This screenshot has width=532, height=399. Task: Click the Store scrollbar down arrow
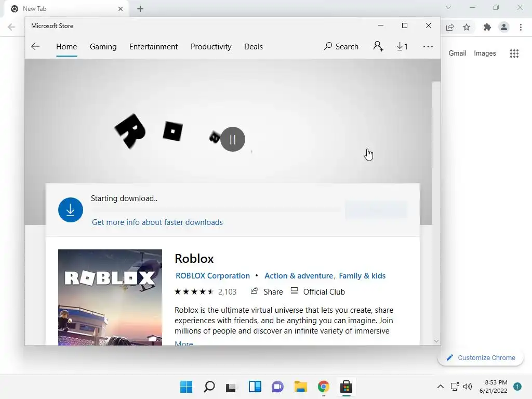point(436,341)
